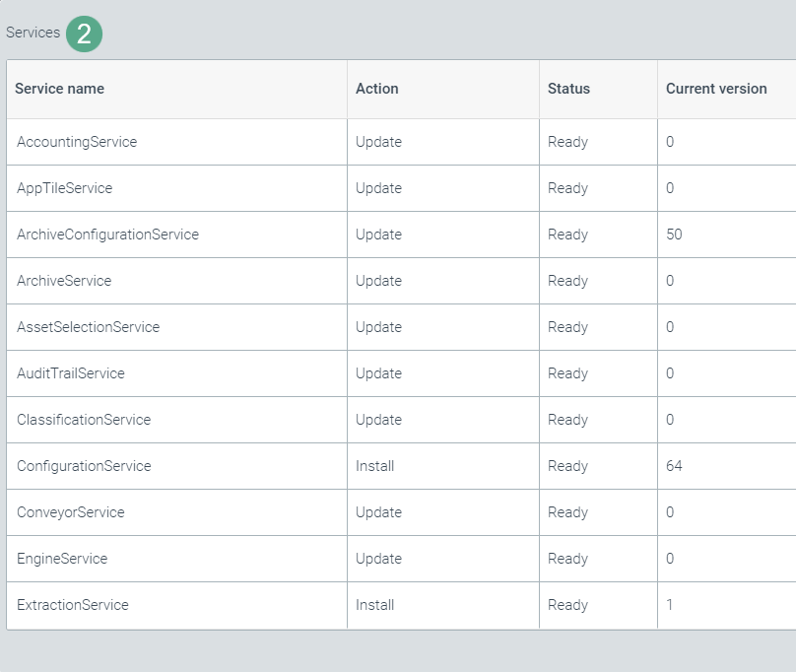Click the Action column header

click(376, 89)
